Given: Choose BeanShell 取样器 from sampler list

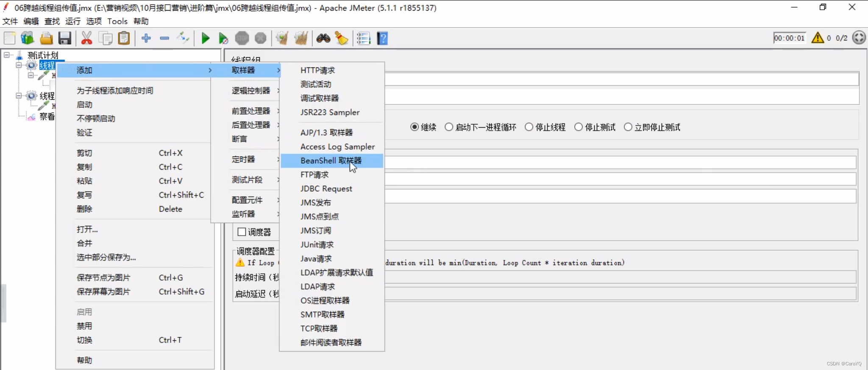Looking at the screenshot, I should pos(332,161).
